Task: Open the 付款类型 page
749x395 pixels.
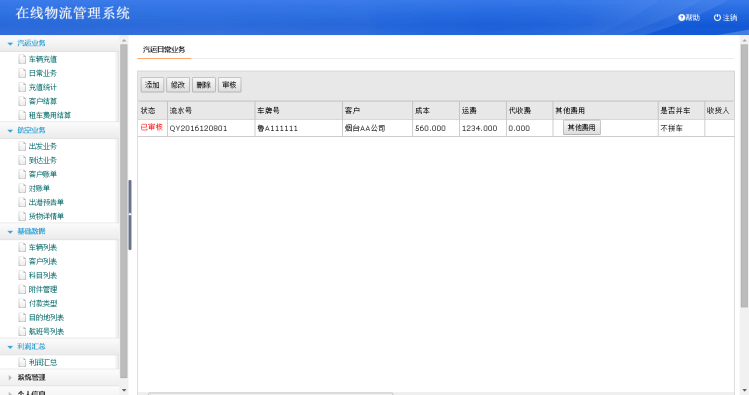Action: [43, 303]
